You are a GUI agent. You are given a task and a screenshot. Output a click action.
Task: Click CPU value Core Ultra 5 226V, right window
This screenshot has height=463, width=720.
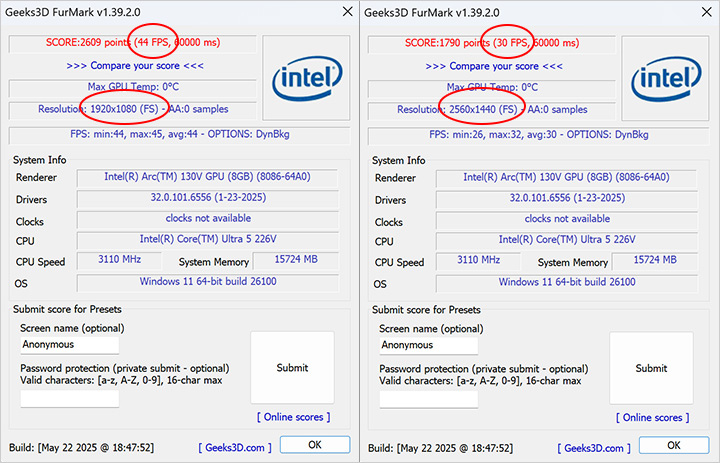[567, 240]
